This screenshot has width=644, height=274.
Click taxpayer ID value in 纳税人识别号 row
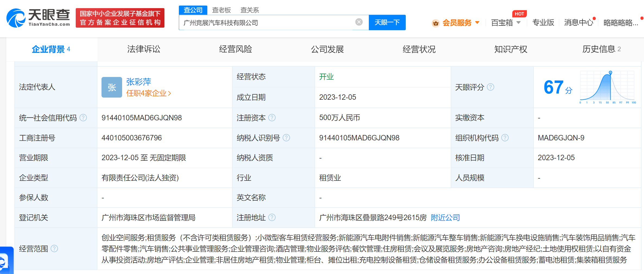[x=359, y=138]
